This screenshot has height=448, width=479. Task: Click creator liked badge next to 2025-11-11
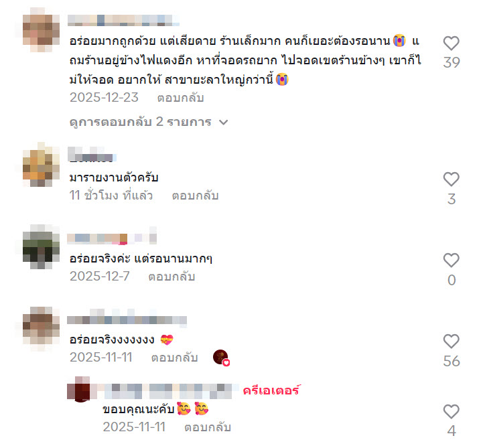coord(221,358)
